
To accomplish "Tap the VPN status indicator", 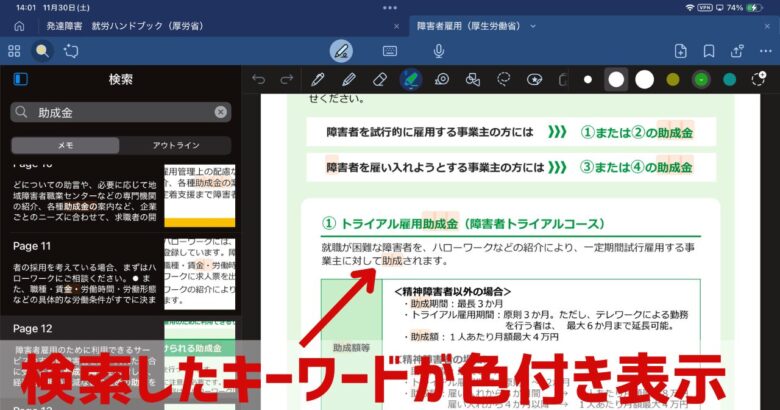I will 705,7.
